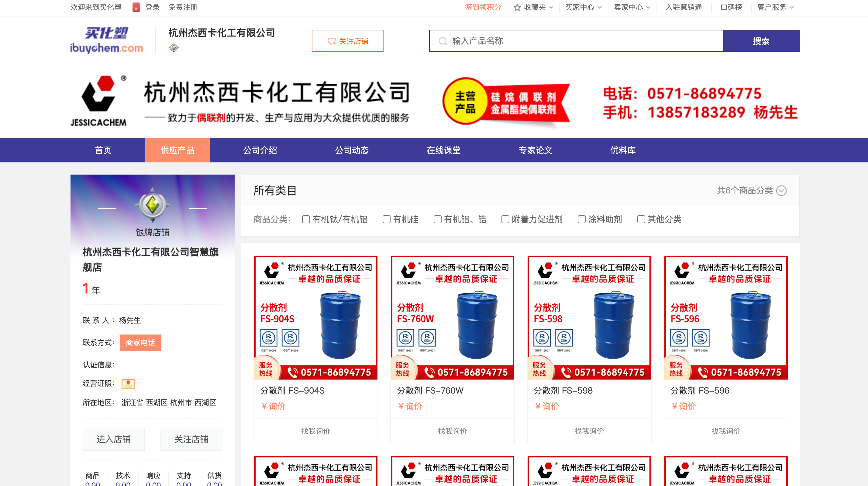Click the 分散剂 FS-598 title link

563,391
